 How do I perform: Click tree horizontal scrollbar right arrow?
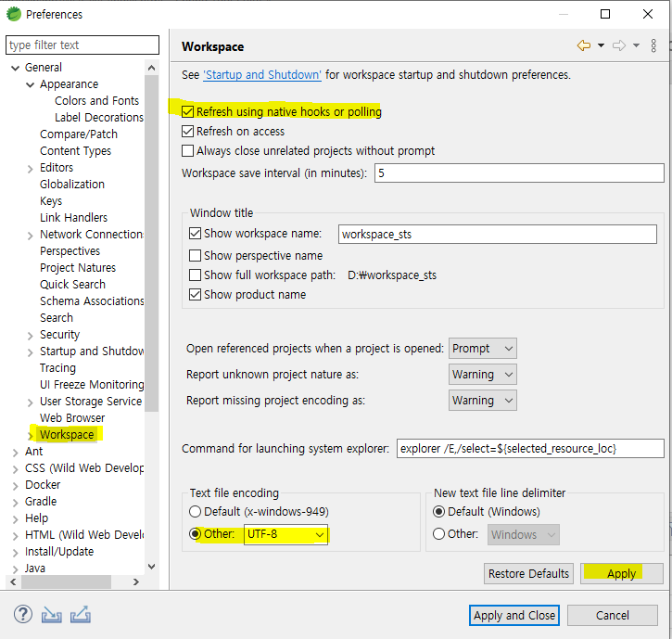pos(136,581)
